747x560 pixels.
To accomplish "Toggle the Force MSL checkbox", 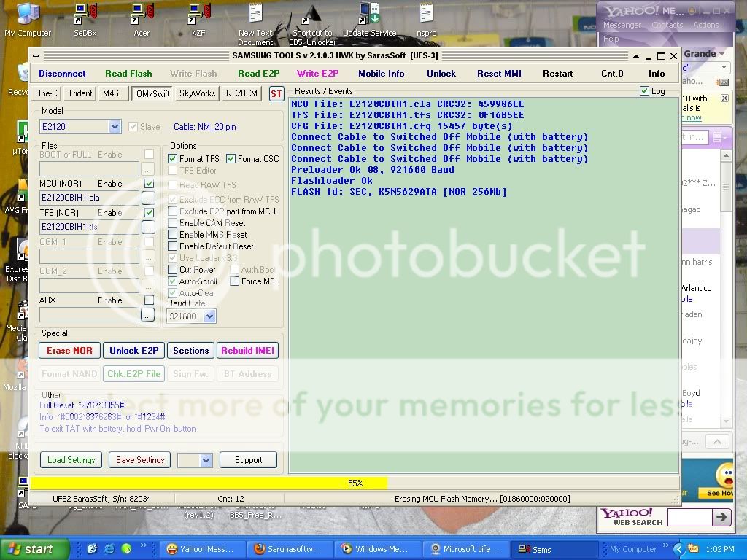I will 234,281.
